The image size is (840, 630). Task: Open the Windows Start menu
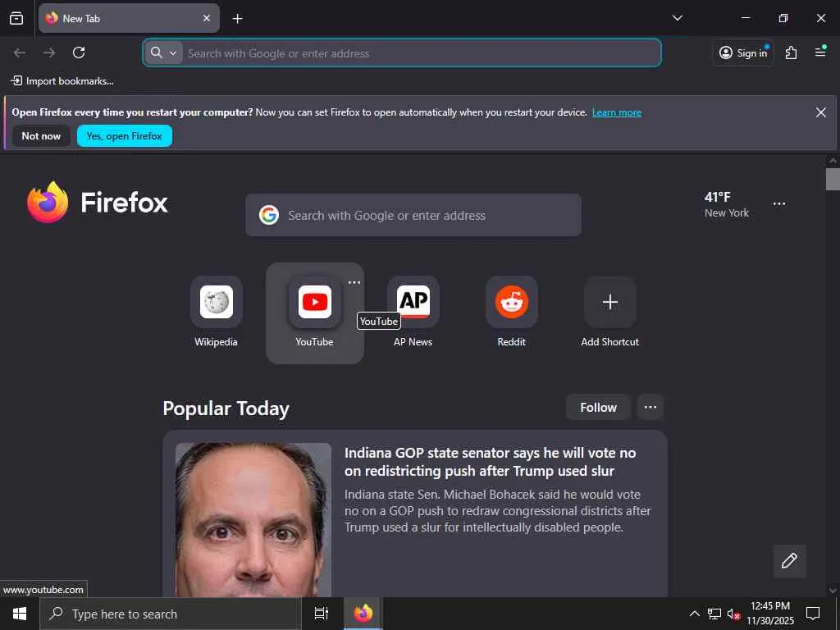click(x=20, y=614)
